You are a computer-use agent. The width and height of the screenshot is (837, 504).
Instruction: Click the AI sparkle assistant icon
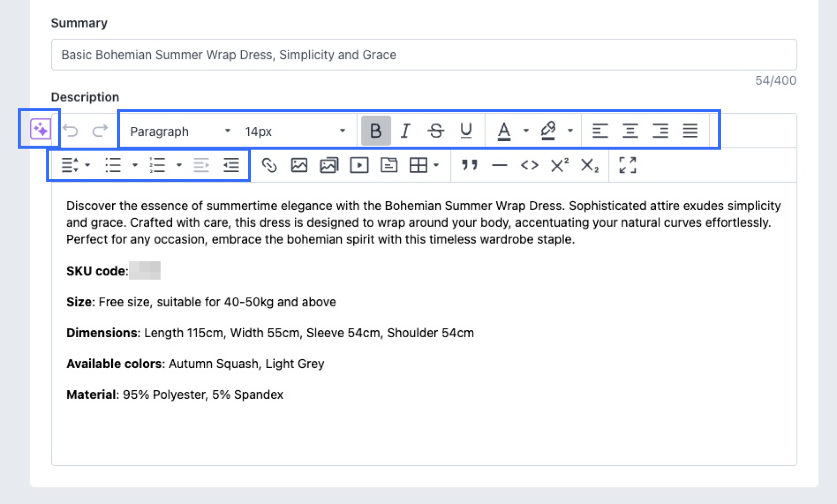(40, 129)
